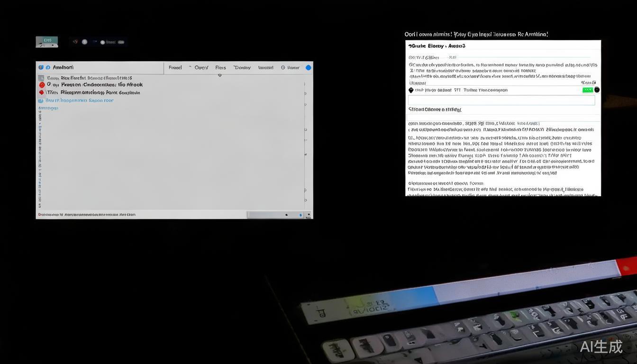
Task: Expand the small caret below the toolbar's middle tab
Action: pyautogui.click(x=219, y=75)
